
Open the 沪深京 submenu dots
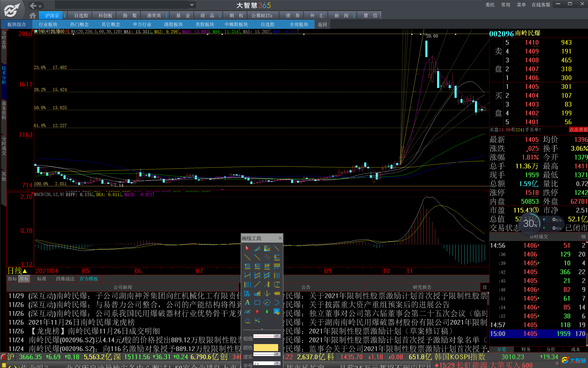tap(64, 16)
